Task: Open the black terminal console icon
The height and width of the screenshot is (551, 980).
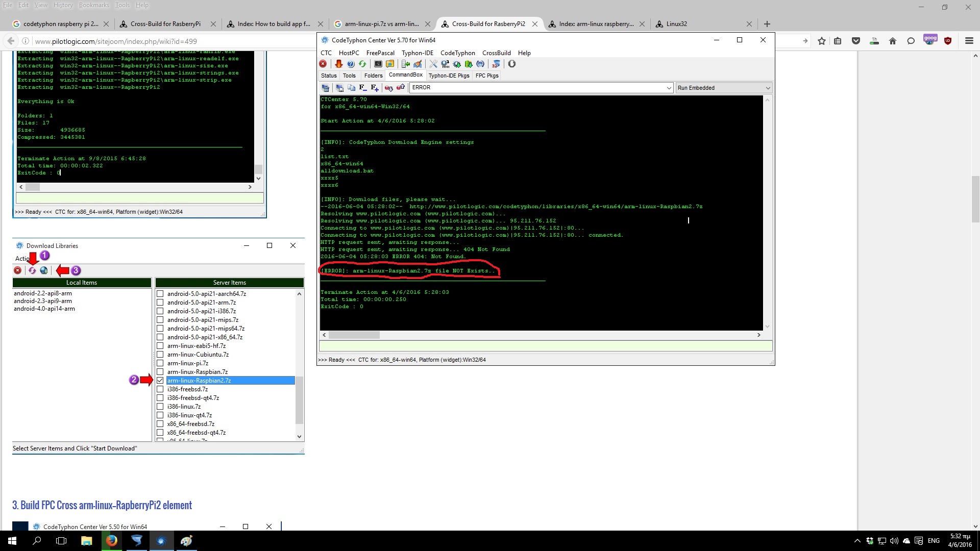Action: pyautogui.click(x=378, y=64)
